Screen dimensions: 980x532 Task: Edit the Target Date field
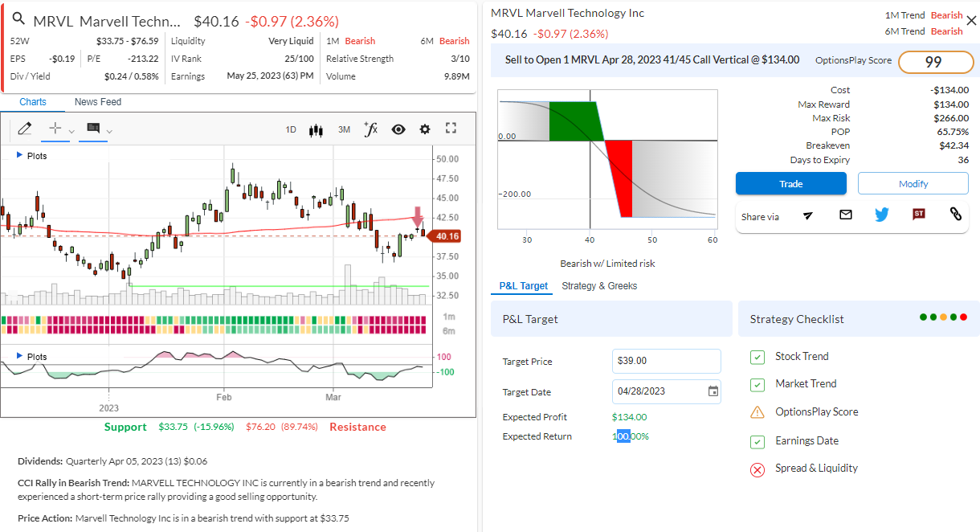click(x=667, y=391)
